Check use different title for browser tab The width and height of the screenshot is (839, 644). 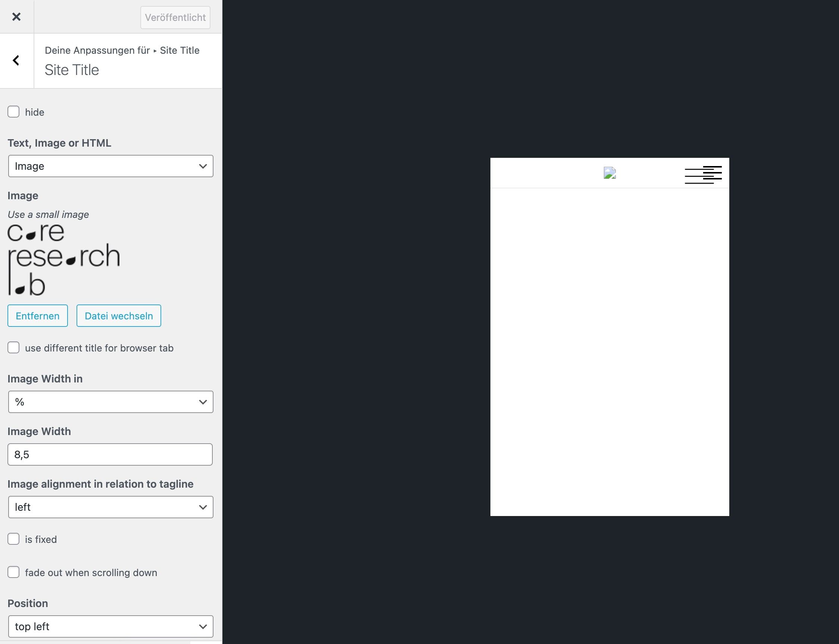(13, 348)
